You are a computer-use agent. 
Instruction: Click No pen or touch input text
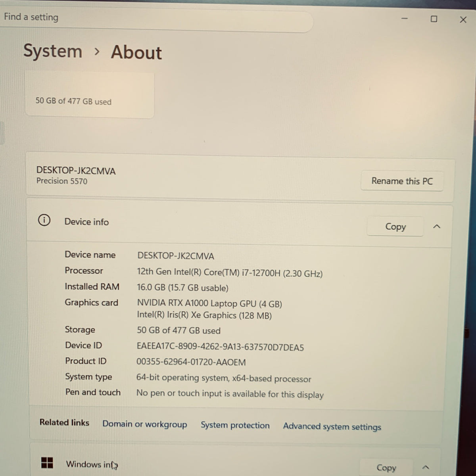[x=230, y=394]
